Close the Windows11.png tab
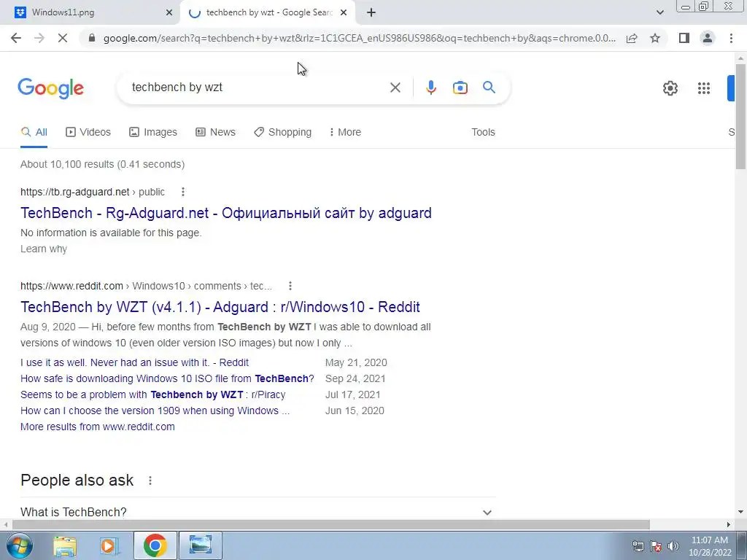 point(169,12)
